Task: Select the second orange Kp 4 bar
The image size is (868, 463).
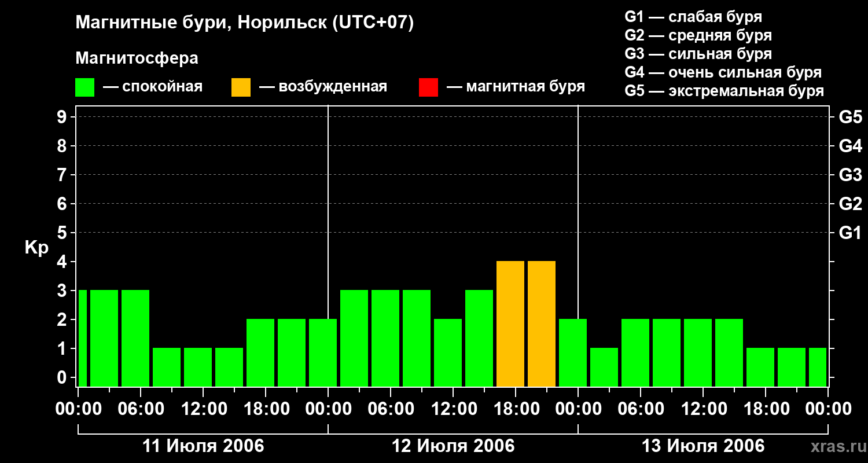Action: [x=542, y=324]
